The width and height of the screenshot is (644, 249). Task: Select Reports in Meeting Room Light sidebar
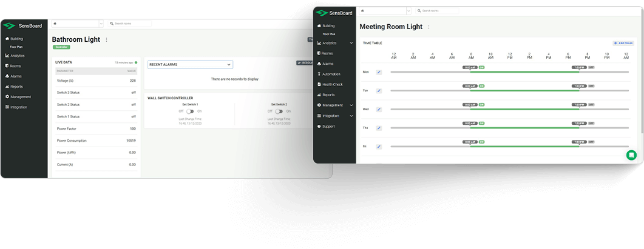(x=326, y=95)
